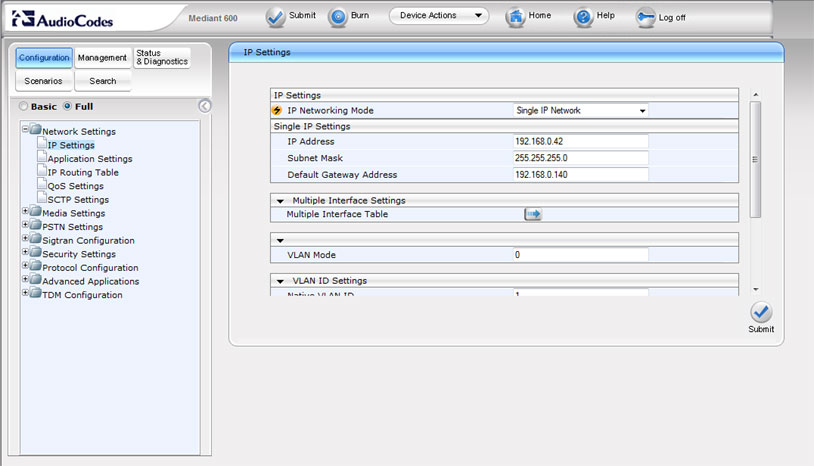Open Application Settings tree item
This screenshot has height=466, width=814.
[90, 159]
